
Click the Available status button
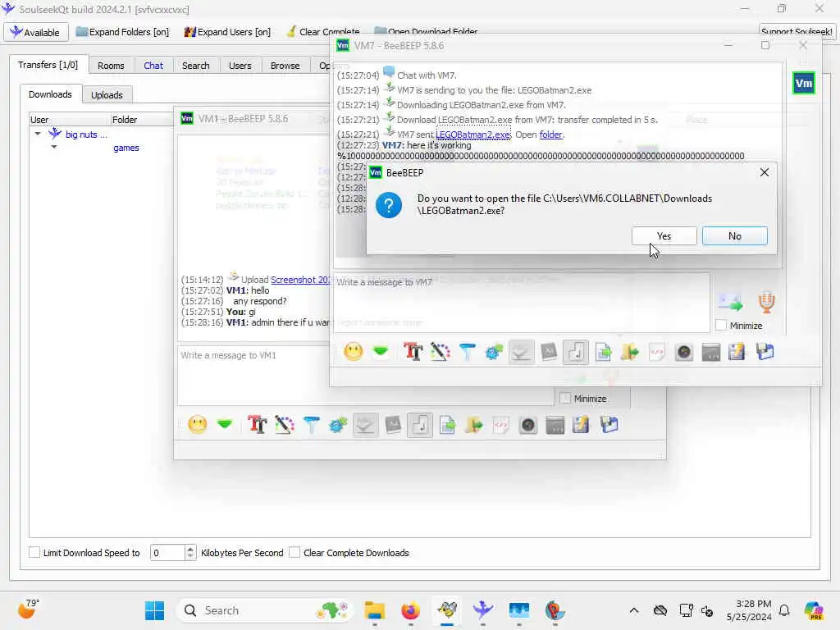[x=36, y=32]
